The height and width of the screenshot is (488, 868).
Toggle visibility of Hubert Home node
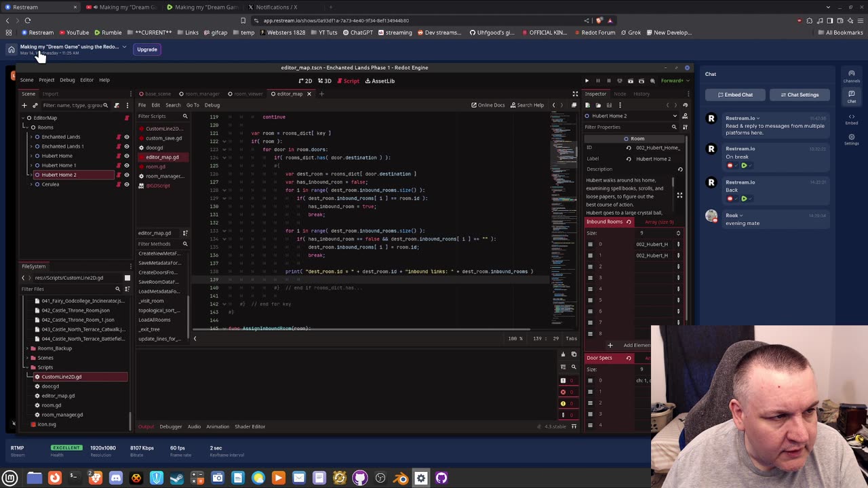pos(126,156)
